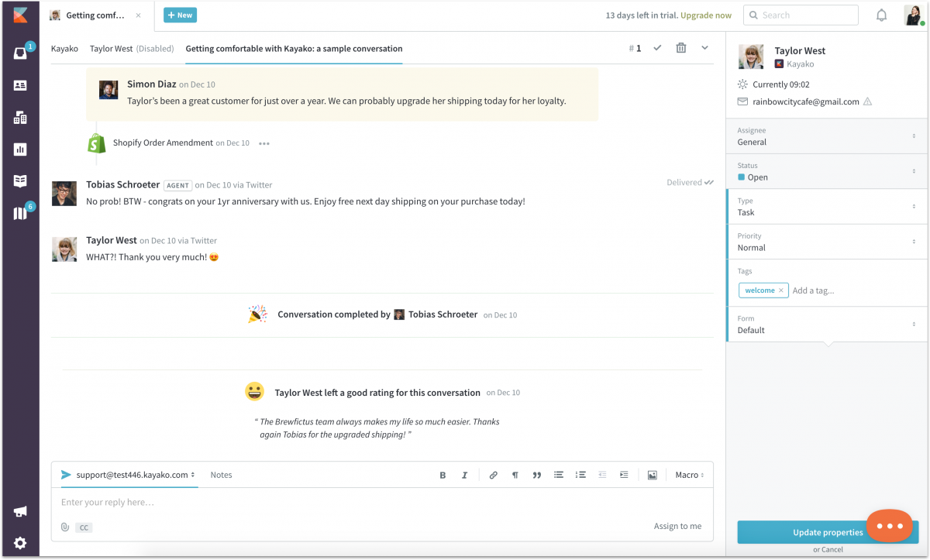The height and width of the screenshot is (560, 930).
Task: Open the Insights chart icon
Action: pyautogui.click(x=19, y=149)
